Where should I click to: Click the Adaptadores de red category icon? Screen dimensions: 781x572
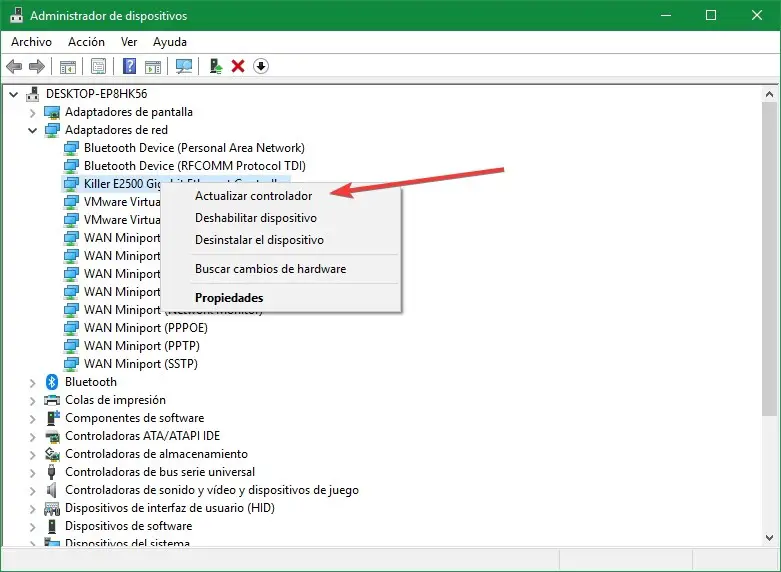[52, 130]
